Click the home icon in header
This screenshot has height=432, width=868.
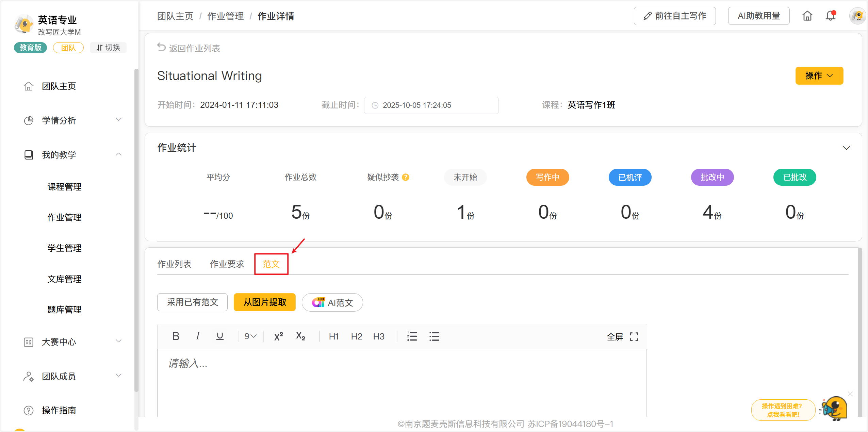pyautogui.click(x=807, y=16)
